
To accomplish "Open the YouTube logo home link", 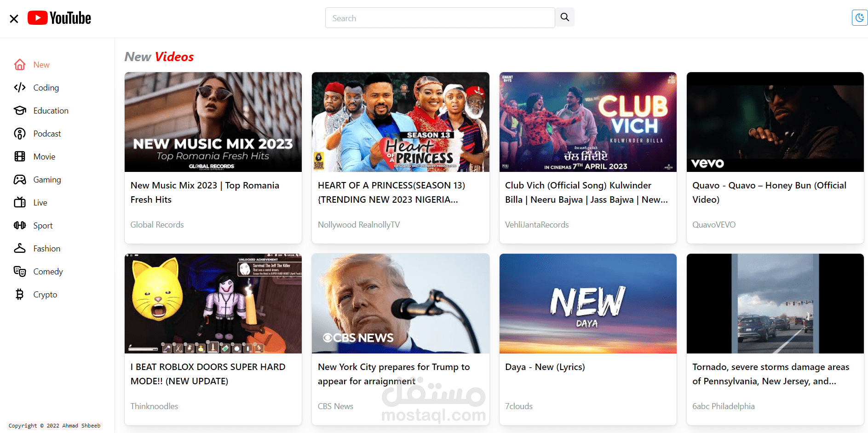I will pos(59,18).
